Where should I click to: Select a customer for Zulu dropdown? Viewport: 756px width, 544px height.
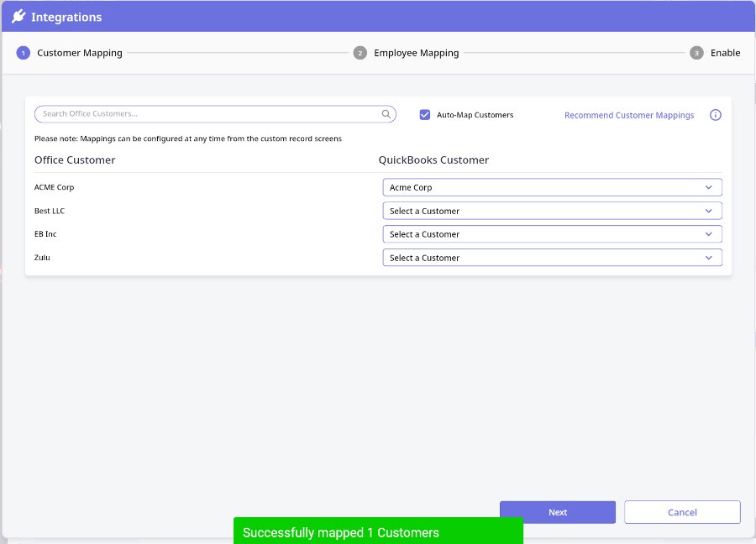[552, 258]
